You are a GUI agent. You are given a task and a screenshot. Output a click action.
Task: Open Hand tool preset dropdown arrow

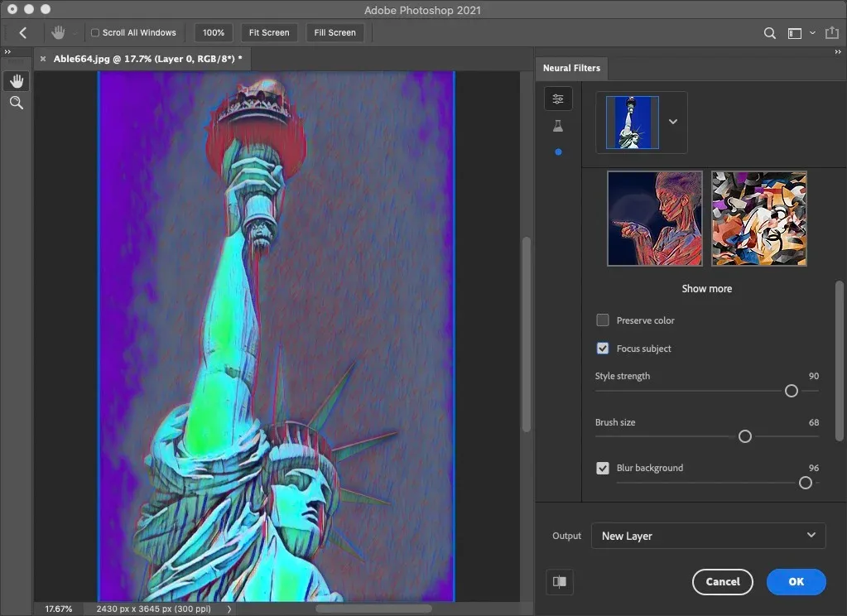(x=75, y=33)
